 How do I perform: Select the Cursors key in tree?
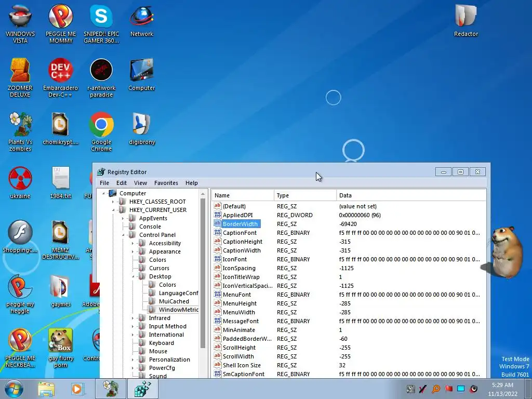(x=159, y=268)
